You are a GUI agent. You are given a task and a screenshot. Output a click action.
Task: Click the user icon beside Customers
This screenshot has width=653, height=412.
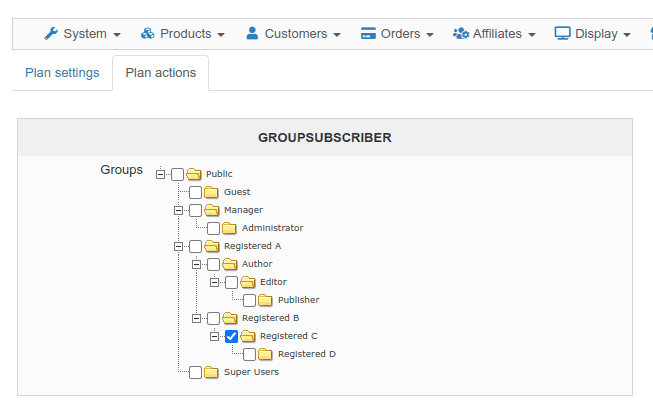click(252, 33)
